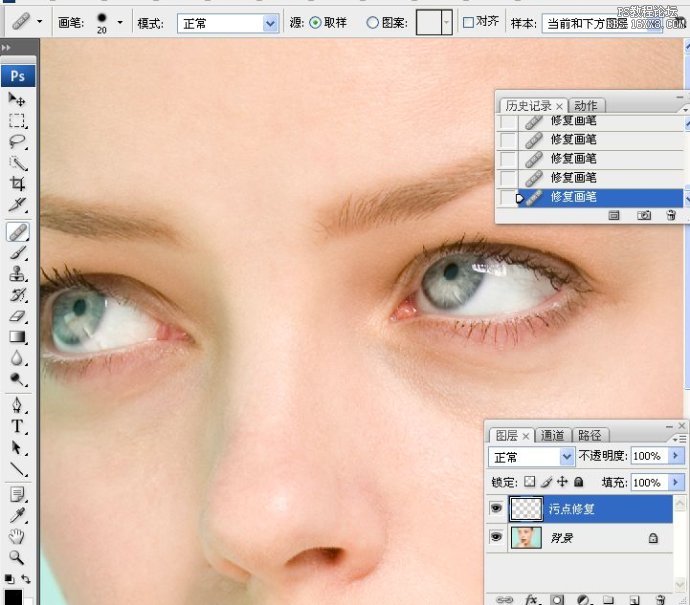Select the Slice tool
Image resolution: width=690 pixels, height=605 pixels.
point(17,205)
